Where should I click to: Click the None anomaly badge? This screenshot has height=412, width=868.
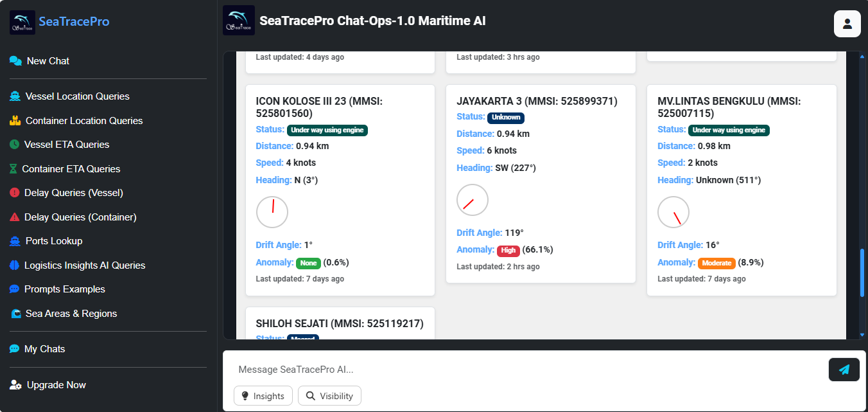308,263
